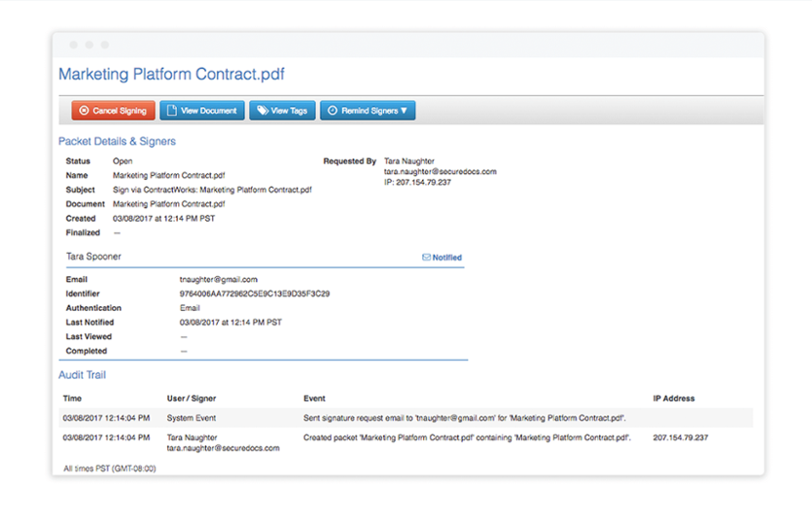Select the Notified status link
The image size is (812, 520).
447,258
